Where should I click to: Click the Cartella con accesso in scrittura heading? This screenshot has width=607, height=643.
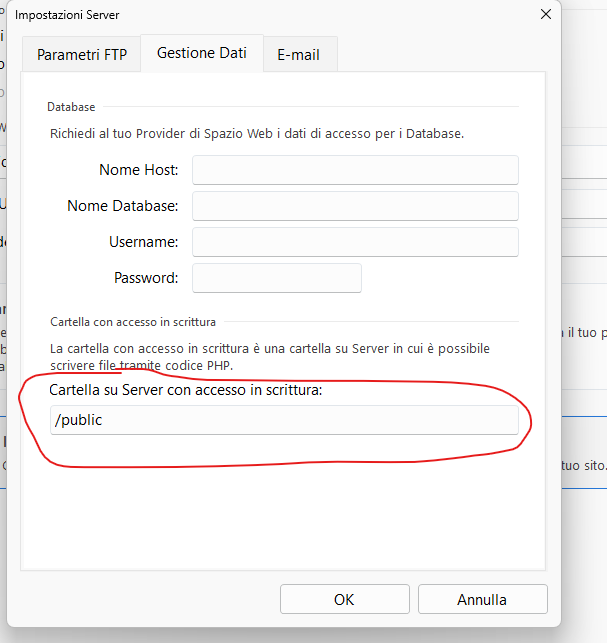tap(133, 322)
